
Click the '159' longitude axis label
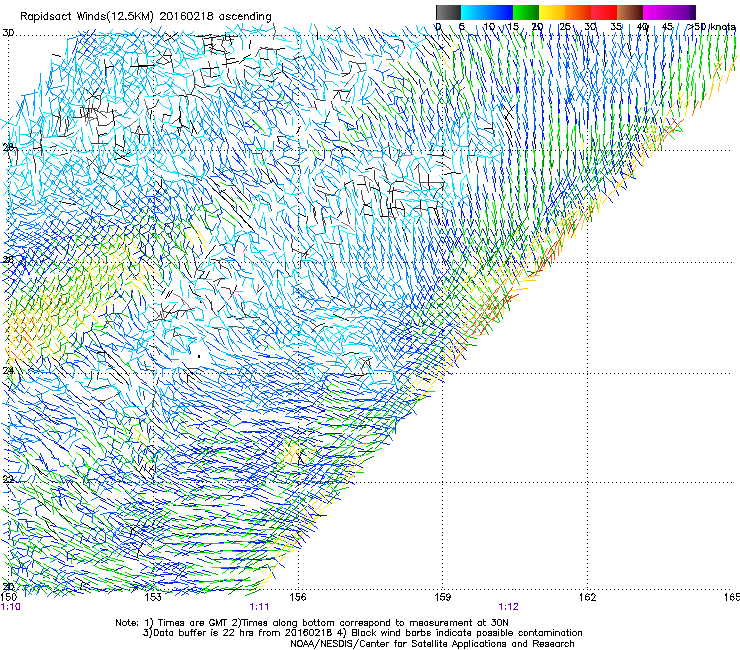point(443,597)
